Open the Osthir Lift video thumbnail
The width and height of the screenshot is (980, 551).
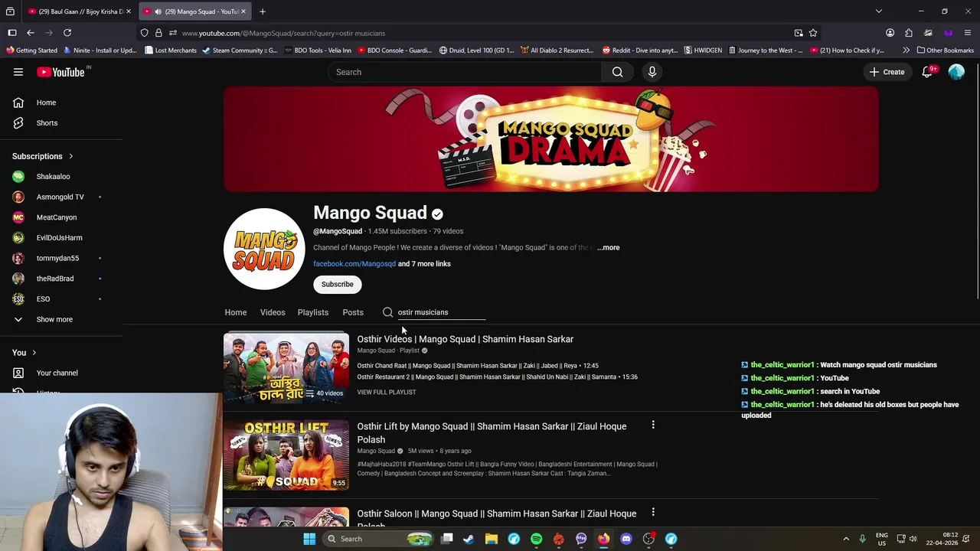(286, 455)
